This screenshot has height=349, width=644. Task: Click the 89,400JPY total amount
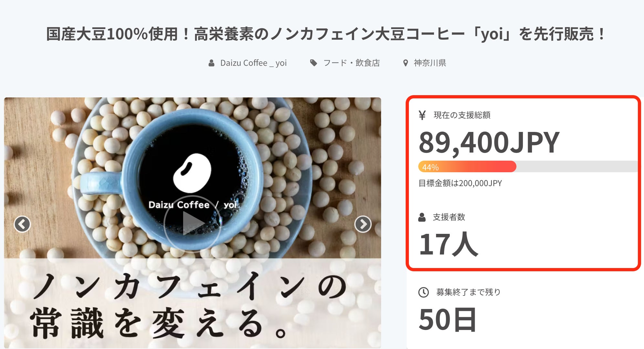tap(489, 143)
